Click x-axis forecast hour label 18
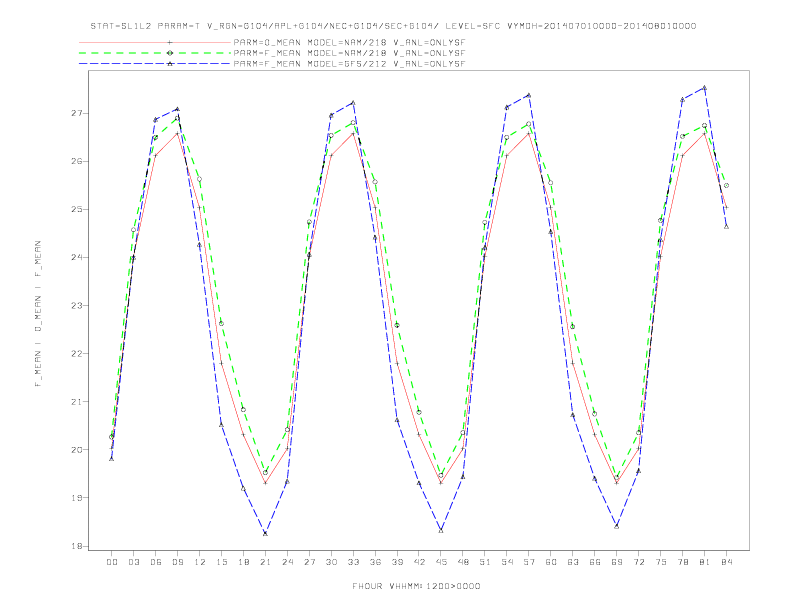Screen dimensions: 792x612 [243, 562]
